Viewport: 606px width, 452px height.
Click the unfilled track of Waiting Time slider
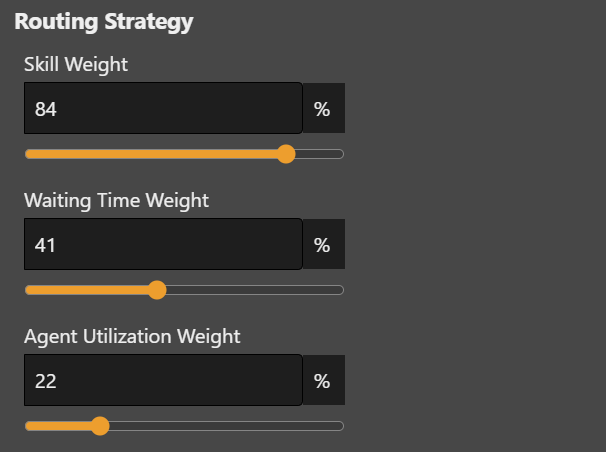point(250,290)
